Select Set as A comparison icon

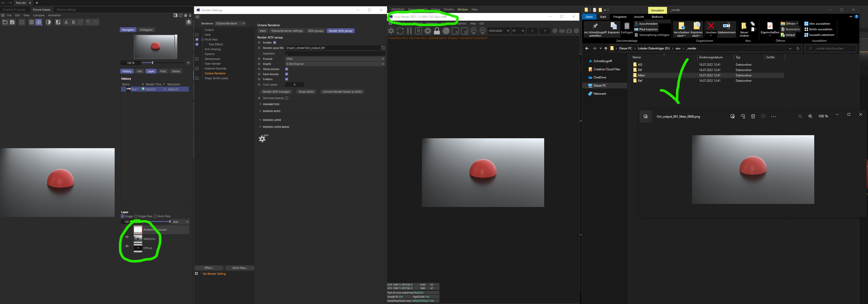(x=66, y=22)
